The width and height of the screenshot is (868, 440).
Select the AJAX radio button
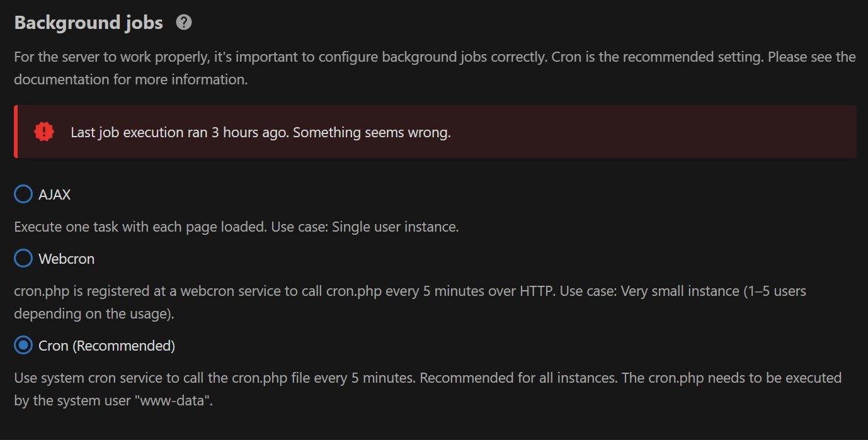(x=23, y=195)
